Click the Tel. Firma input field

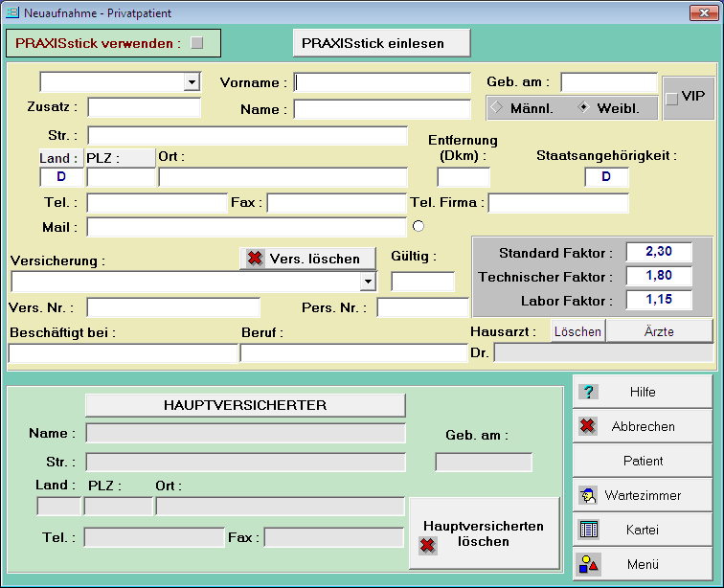click(x=558, y=203)
